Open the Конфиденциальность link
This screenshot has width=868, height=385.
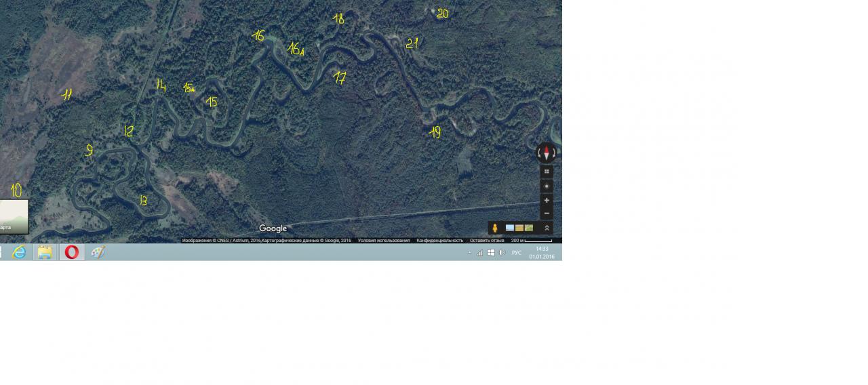pos(439,241)
